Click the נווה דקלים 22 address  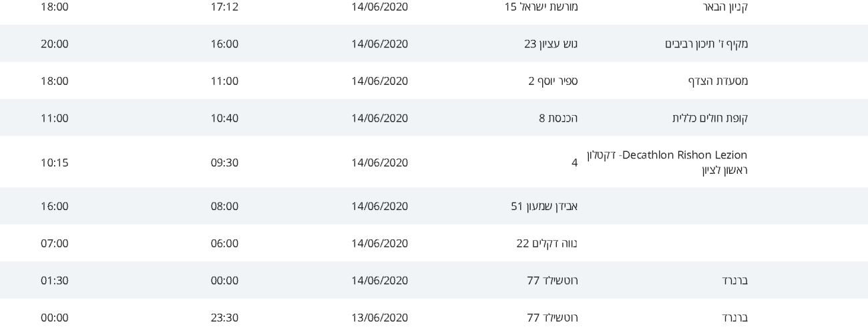click(547, 243)
